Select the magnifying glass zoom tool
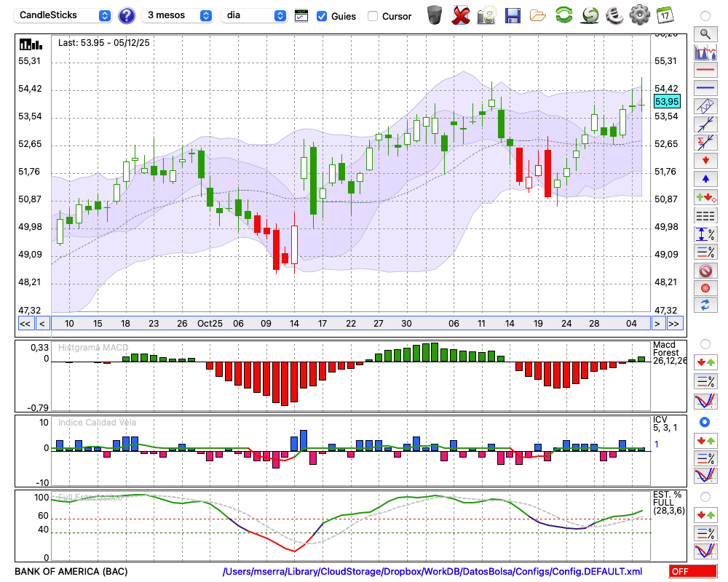 pos(705,34)
